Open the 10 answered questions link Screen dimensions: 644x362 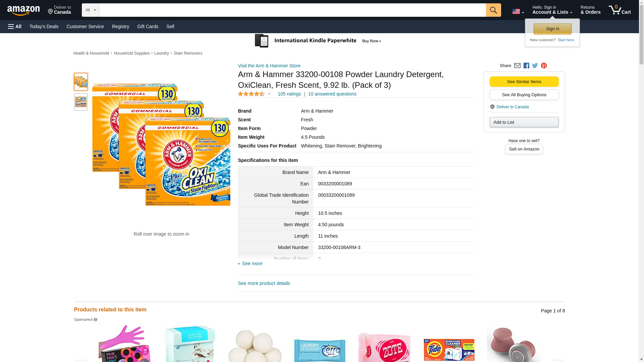(x=332, y=94)
